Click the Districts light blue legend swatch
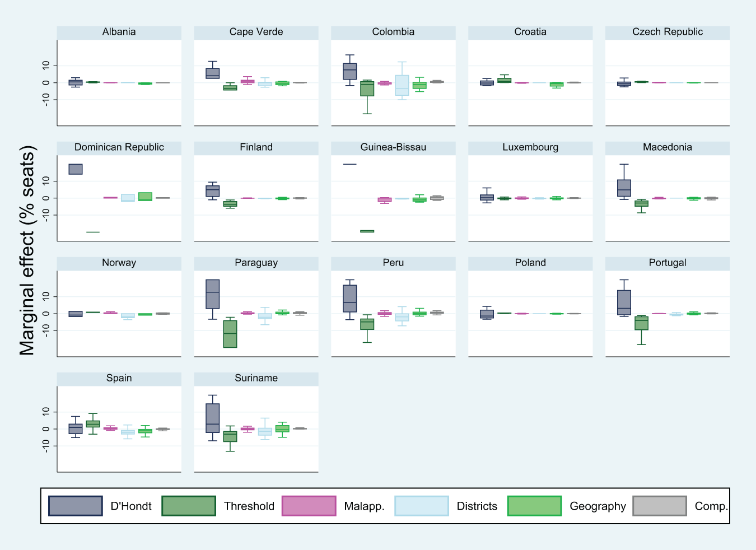This screenshot has width=756, height=550. tap(422, 506)
